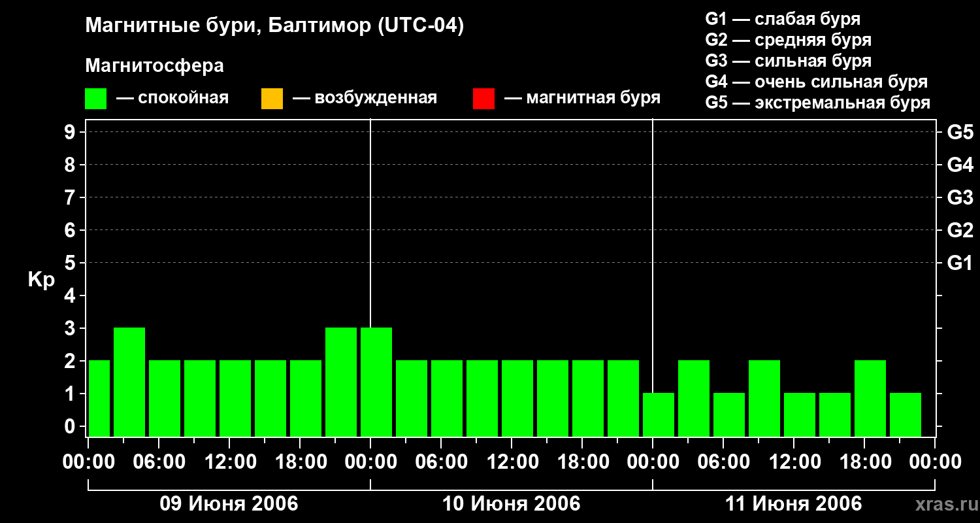Click the red 'магнитная буря' legend swatch
This screenshot has width=980, height=523.
coord(484,99)
